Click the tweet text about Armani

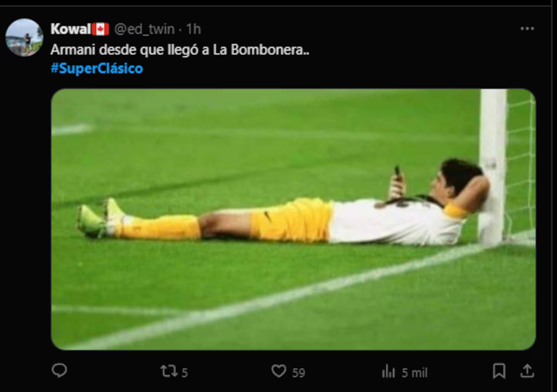tap(180, 49)
